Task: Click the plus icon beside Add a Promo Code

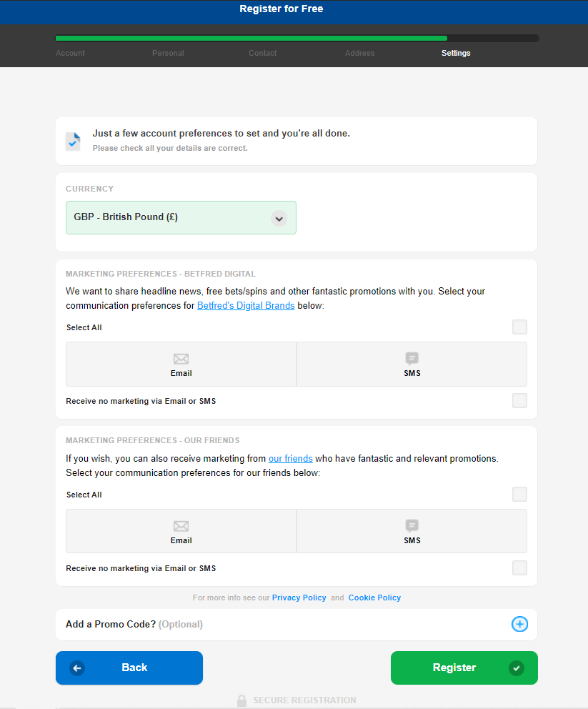Action: (x=519, y=624)
